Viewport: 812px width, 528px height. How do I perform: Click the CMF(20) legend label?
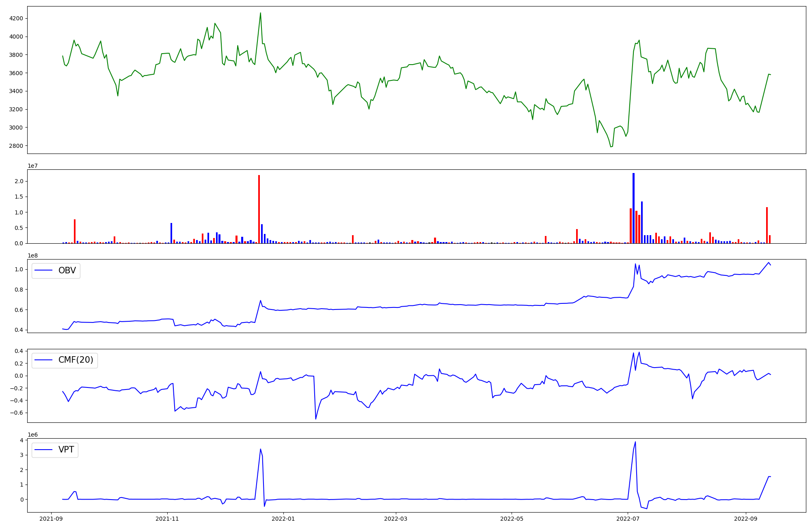[76, 360]
